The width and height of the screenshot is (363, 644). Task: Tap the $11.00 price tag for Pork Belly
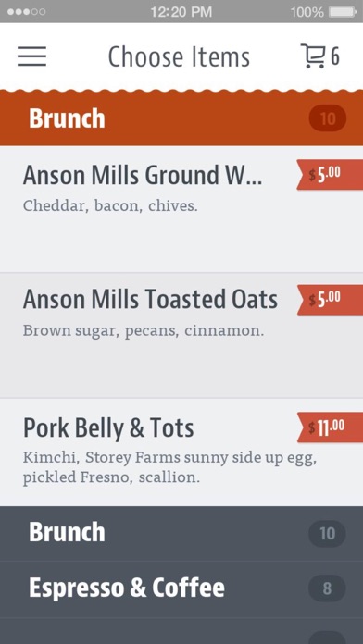(x=330, y=427)
